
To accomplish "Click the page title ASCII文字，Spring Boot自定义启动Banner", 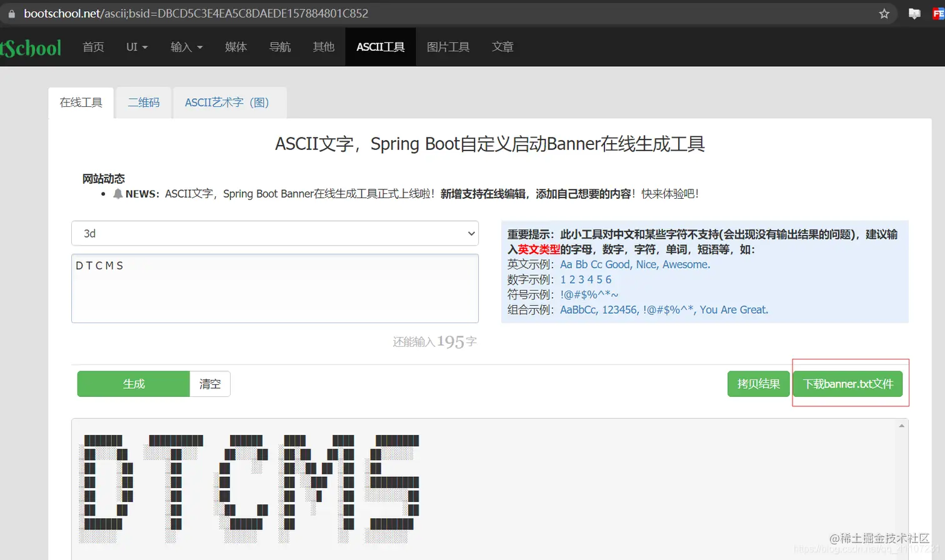I will point(490,144).
